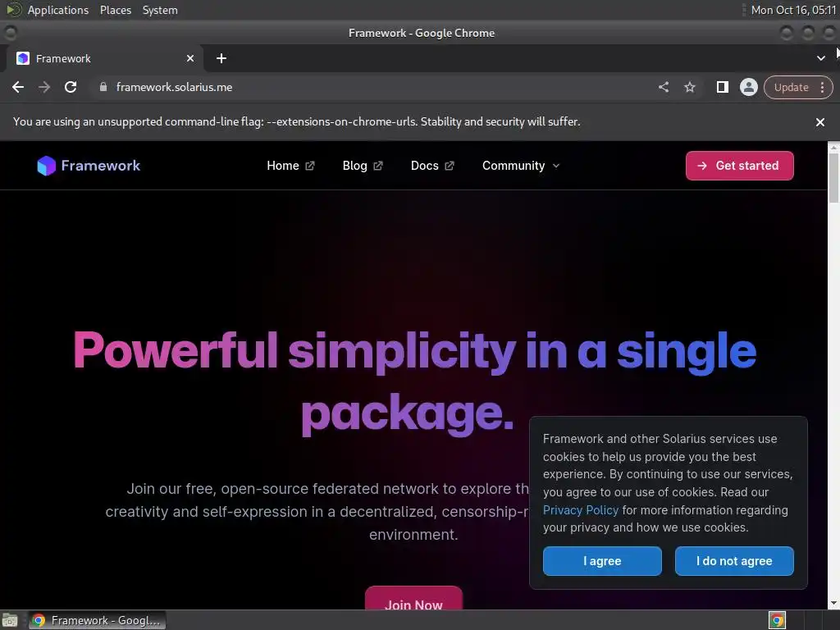This screenshot has width=840, height=630.
Task: Open the Applications menu
Action: click(x=58, y=10)
